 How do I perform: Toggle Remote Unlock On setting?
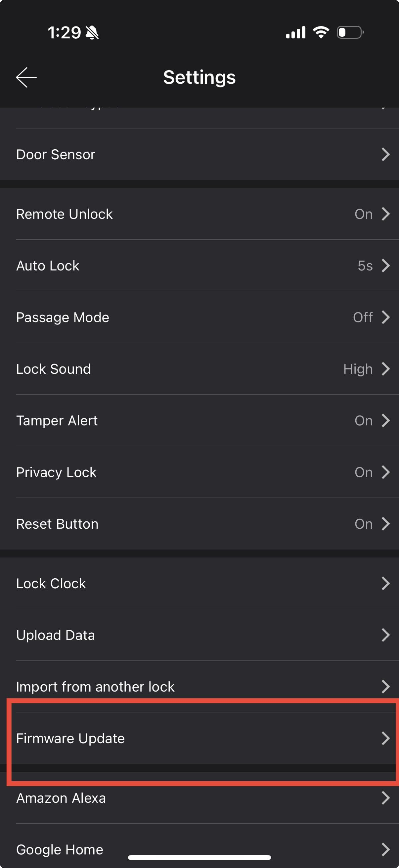pyautogui.click(x=363, y=214)
